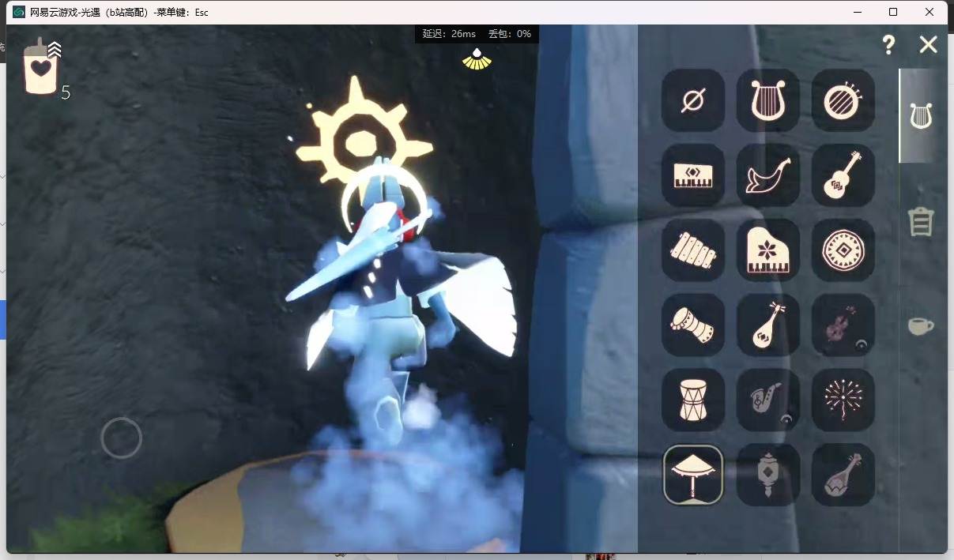This screenshot has height=560, width=954.
Task: Select the curved horn instrument
Action: (x=768, y=175)
